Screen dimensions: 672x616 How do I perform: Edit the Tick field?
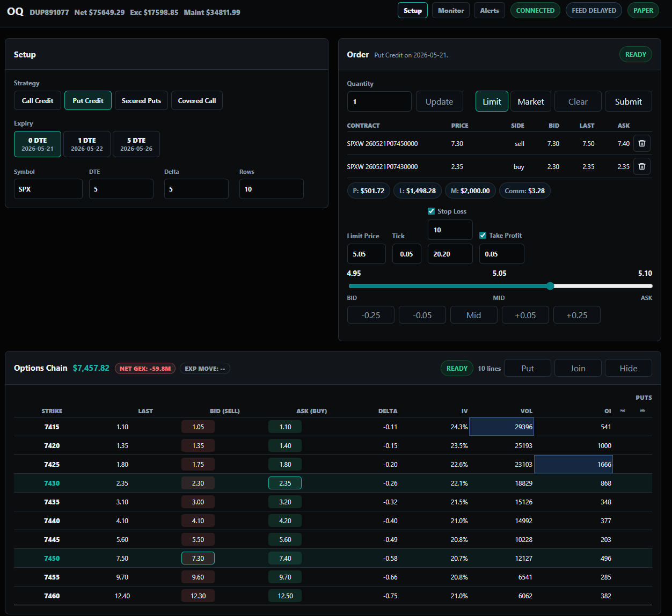click(x=407, y=254)
